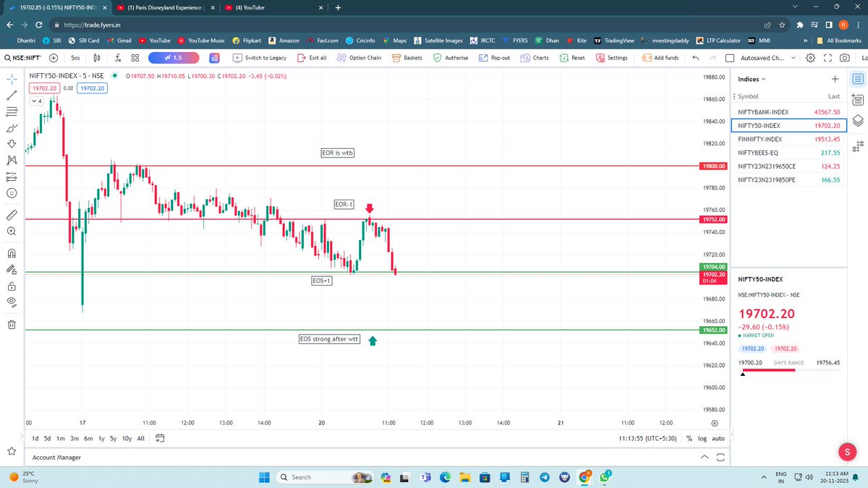Select the 1d date range
868x488 pixels.
click(x=35, y=438)
